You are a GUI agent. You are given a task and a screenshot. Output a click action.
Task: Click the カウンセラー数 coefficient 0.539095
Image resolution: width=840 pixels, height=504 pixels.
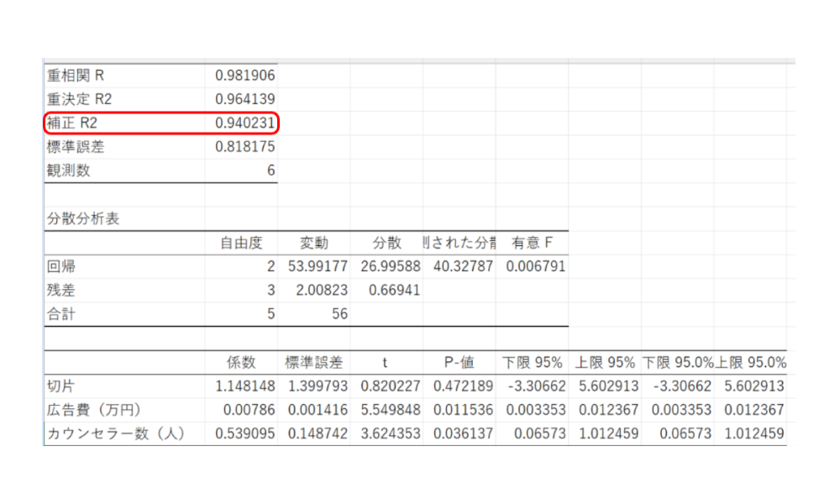(x=244, y=434)
